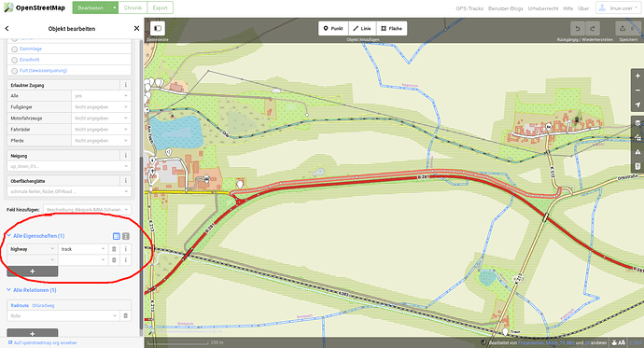The height and width of the screenshot is (348, 644).
Task: Redo the edit with the forward arrow icon
Action: 593,28
